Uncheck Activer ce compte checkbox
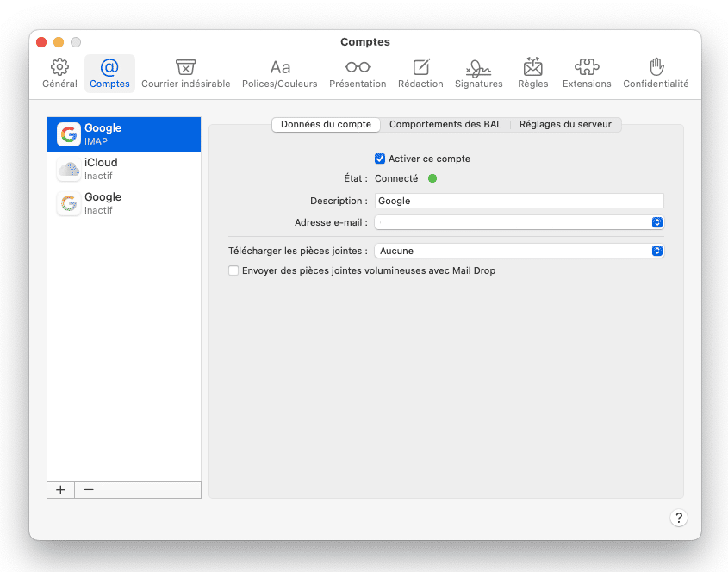Image resolution: width=728 pixels, height=572 pixels. pos(380,159)
